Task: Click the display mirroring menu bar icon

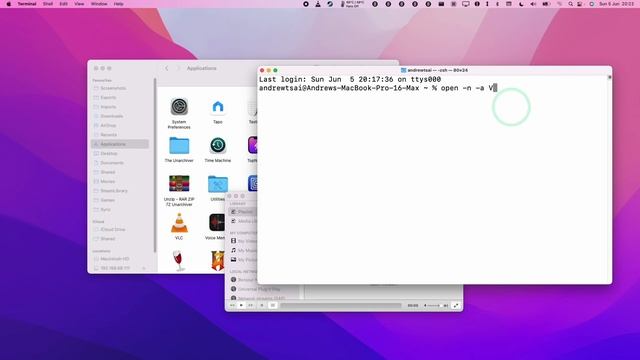Action: [x=465, y=4]
